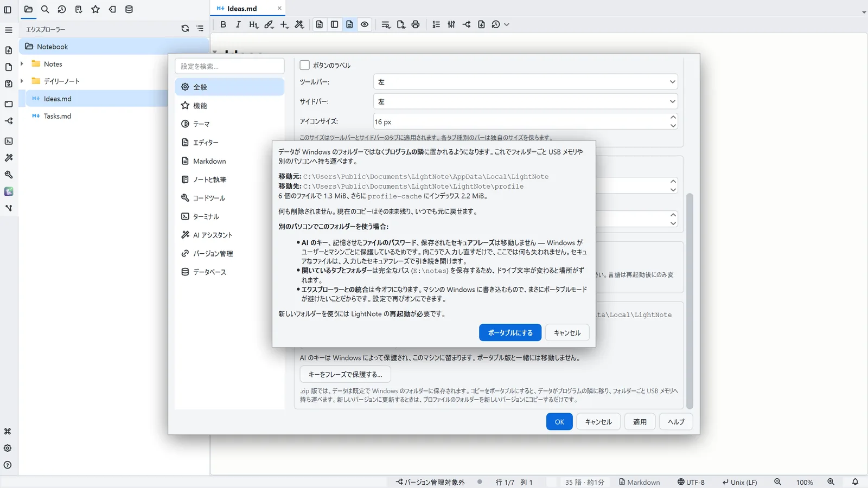Open the toolbar history dropdown chevron

507,24
